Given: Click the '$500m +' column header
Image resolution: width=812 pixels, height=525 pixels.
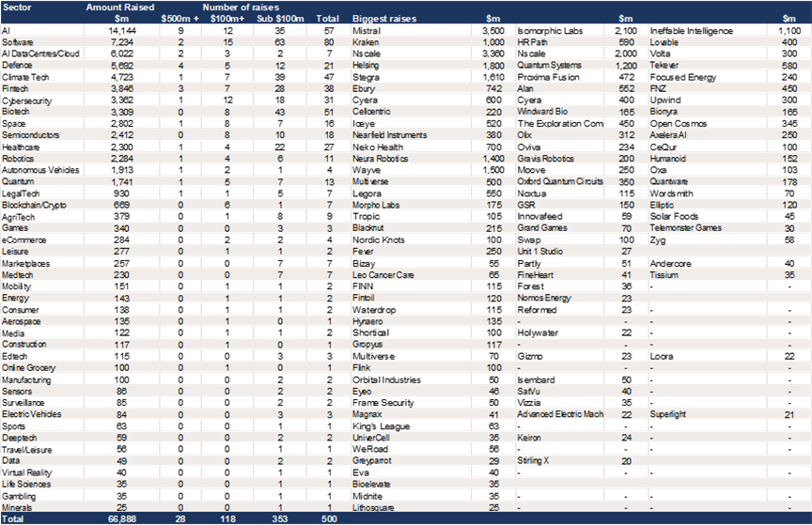Looking at the screenshot, I should [x=180, y=19].
